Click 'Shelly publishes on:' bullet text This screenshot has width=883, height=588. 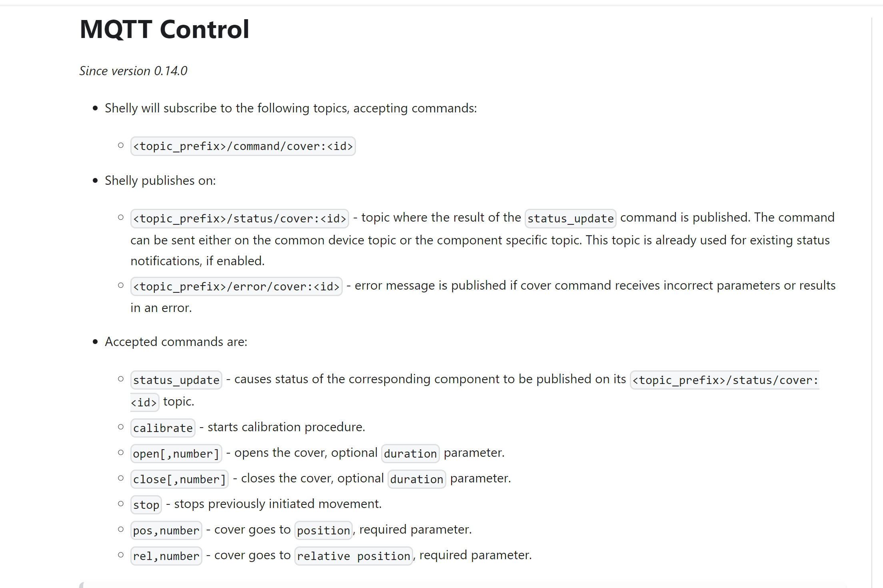pyautogui.click(x=160, y=180)
